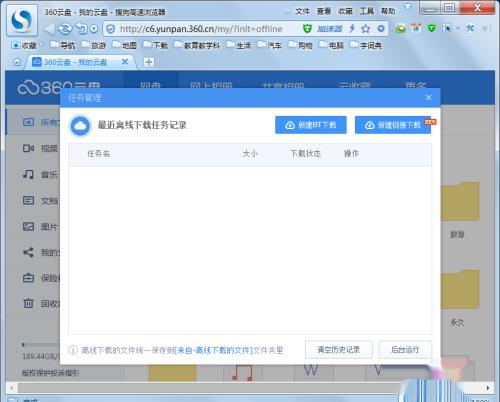Click the 版权保护投诉指引 link
The image size is (500, 402).
tap(50, 373)
